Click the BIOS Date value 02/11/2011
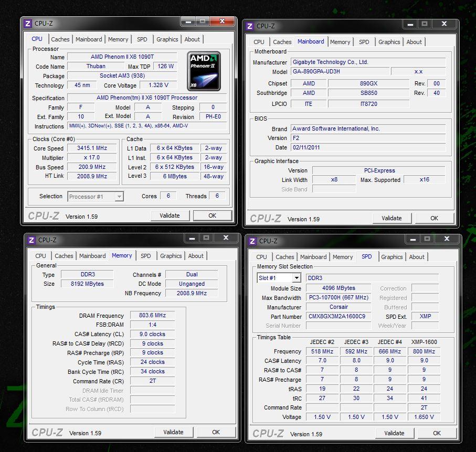Viewport: 476px width, 452px height. click(x=368, y=147)
